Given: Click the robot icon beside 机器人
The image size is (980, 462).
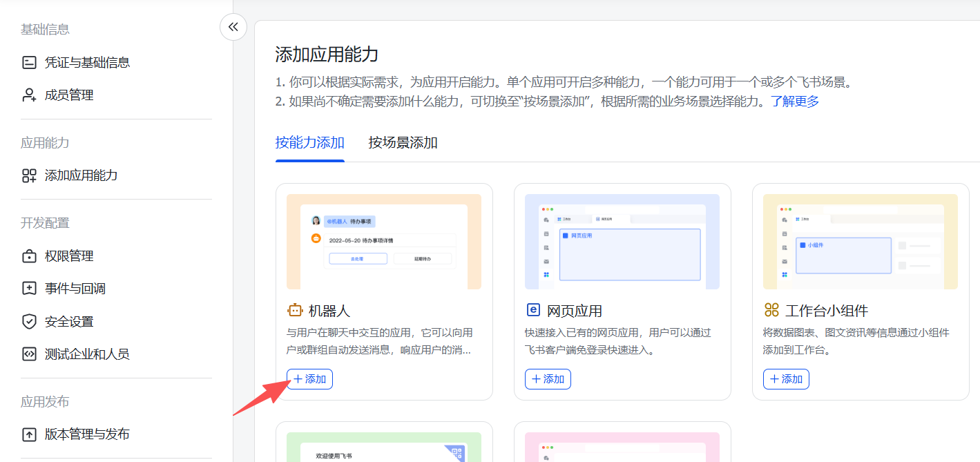Looking at the screenshot, I should click(x=295, y=310).
